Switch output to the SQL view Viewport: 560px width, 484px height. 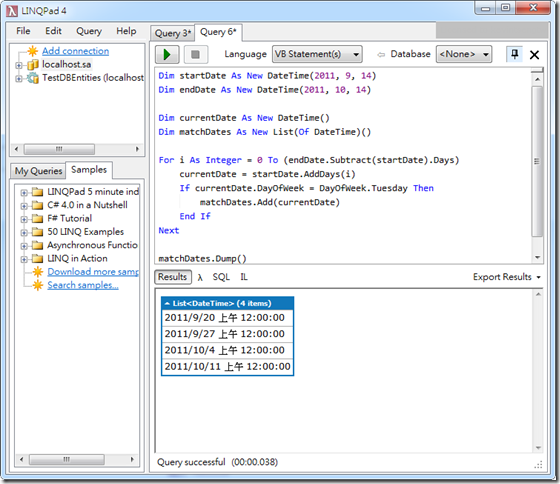coord(221,277)
